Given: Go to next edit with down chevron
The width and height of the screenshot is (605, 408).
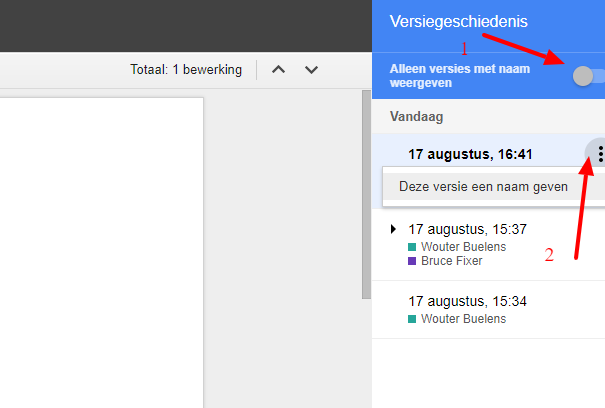Looking at the screenshot, I should coord(311,69).
